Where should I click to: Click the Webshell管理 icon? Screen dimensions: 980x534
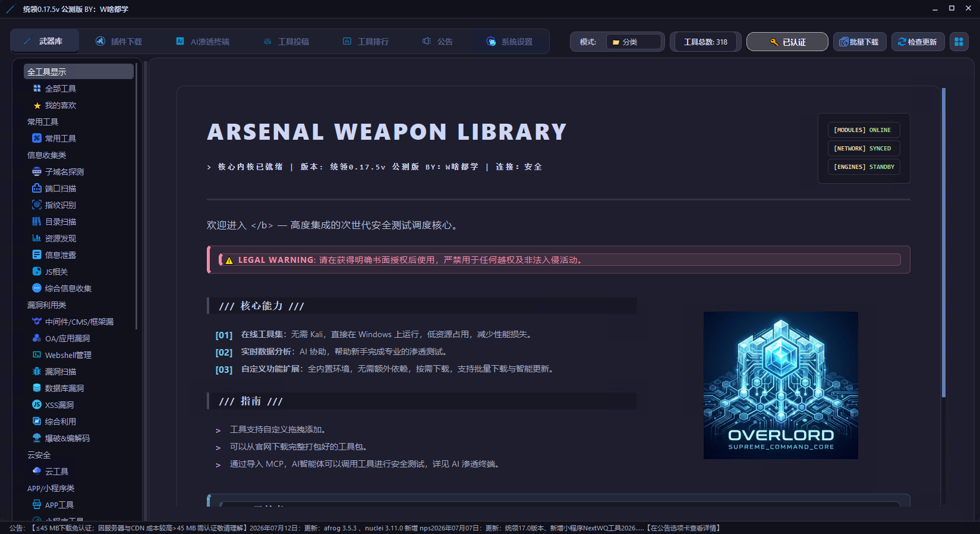point(37,355)
